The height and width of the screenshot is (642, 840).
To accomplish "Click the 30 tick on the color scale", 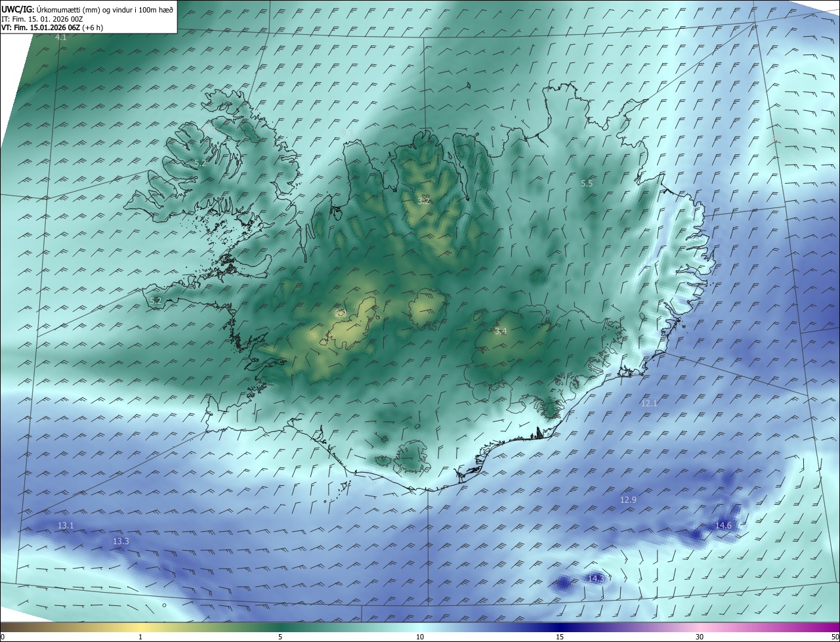I will [700, 637].
